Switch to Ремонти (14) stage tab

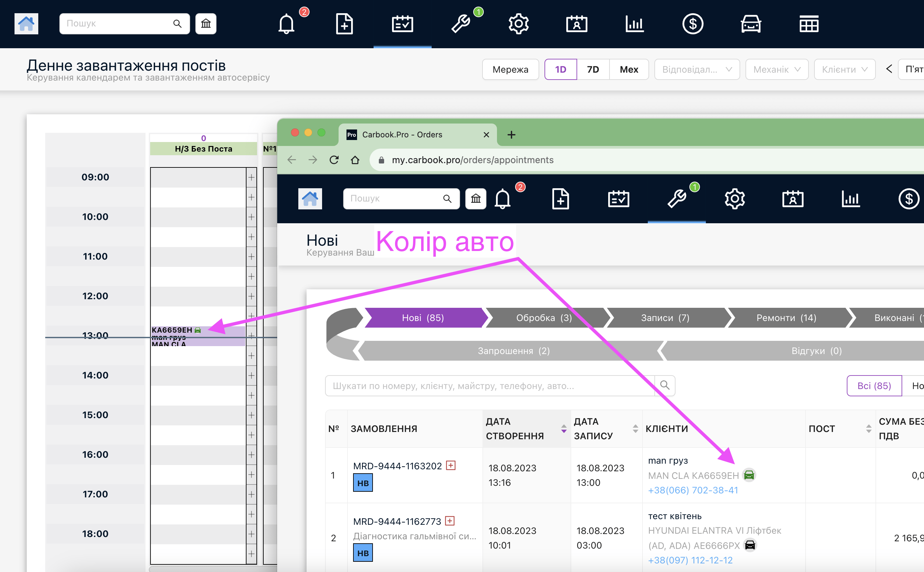[x=786, y=318]
